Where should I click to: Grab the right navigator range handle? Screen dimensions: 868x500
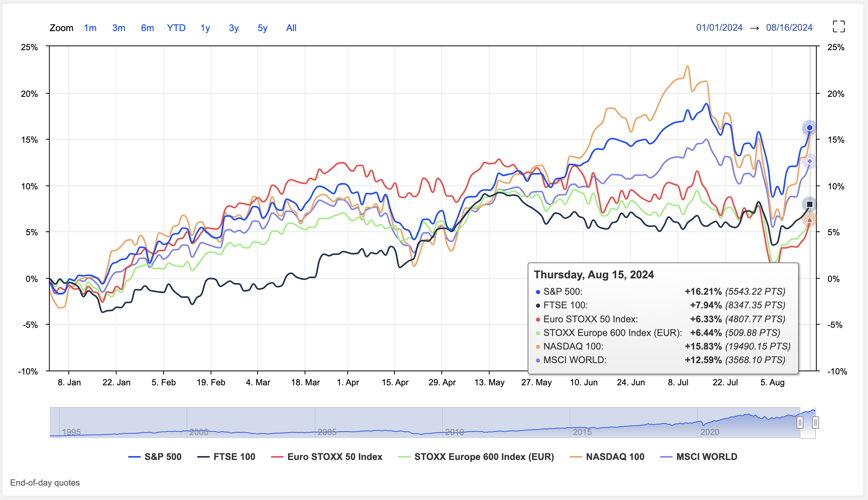[816, 423]
